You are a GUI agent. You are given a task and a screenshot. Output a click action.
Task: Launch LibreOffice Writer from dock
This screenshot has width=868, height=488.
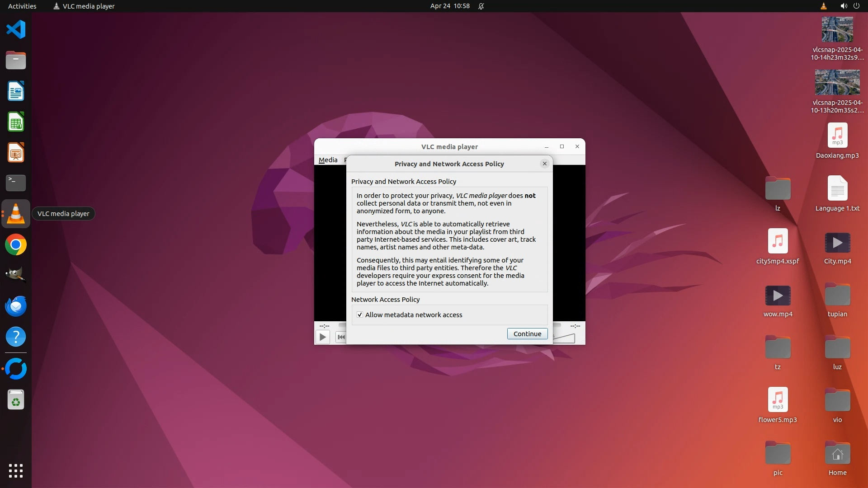[16, 91]
